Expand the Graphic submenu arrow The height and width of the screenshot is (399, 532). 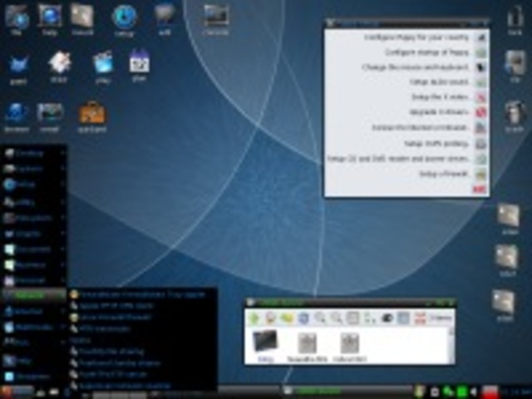[x=63, y=234]
